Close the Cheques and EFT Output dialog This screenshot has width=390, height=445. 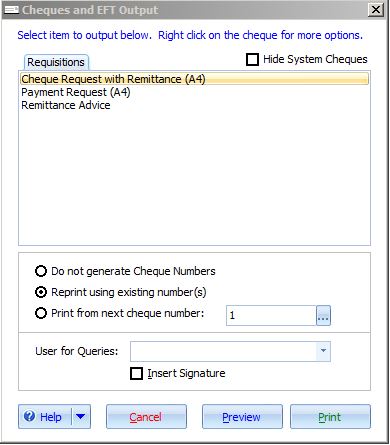point(376,10)
